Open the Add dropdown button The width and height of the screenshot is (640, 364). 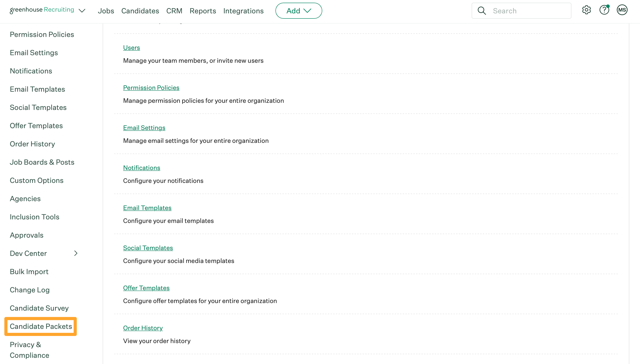coord(298,11)
